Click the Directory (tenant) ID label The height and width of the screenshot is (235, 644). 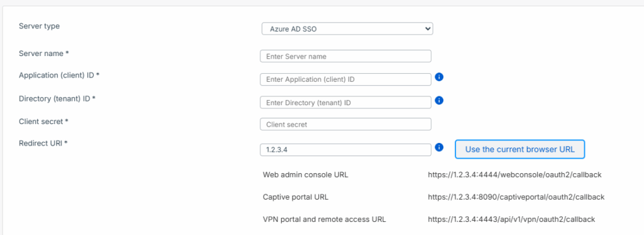[x=57, y=99]
